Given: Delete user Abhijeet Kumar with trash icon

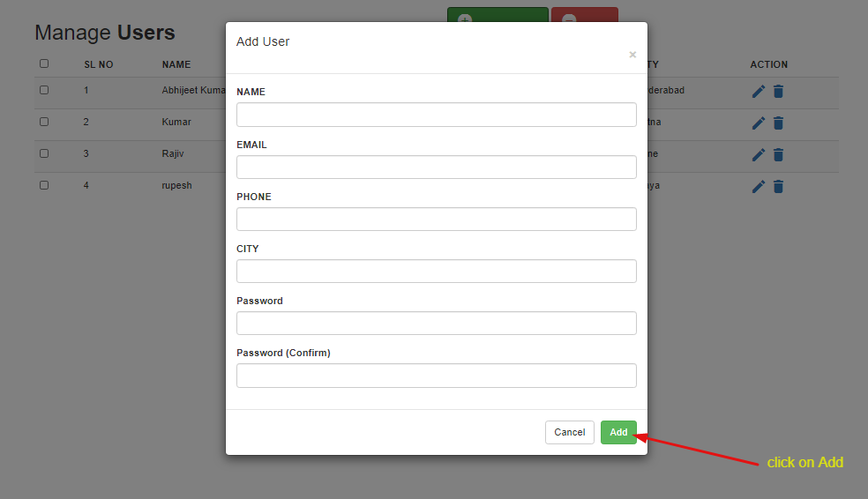Looking at the screenshot, I should coord(778,92).
